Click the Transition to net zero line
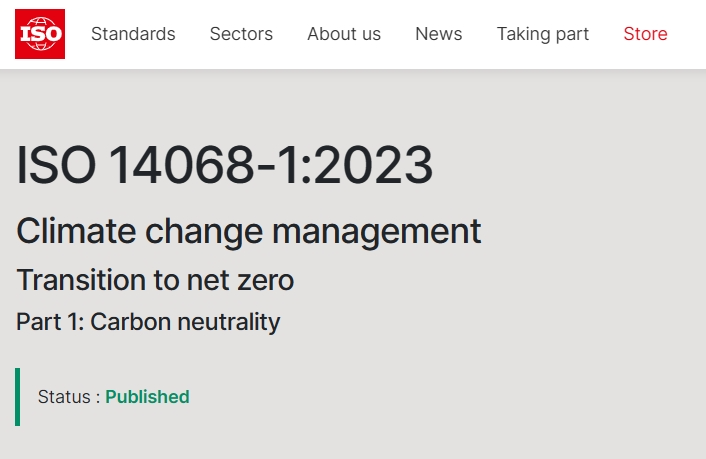Image resolution: width=706 pixels, height=459 pixels. [x=155, y=280]
